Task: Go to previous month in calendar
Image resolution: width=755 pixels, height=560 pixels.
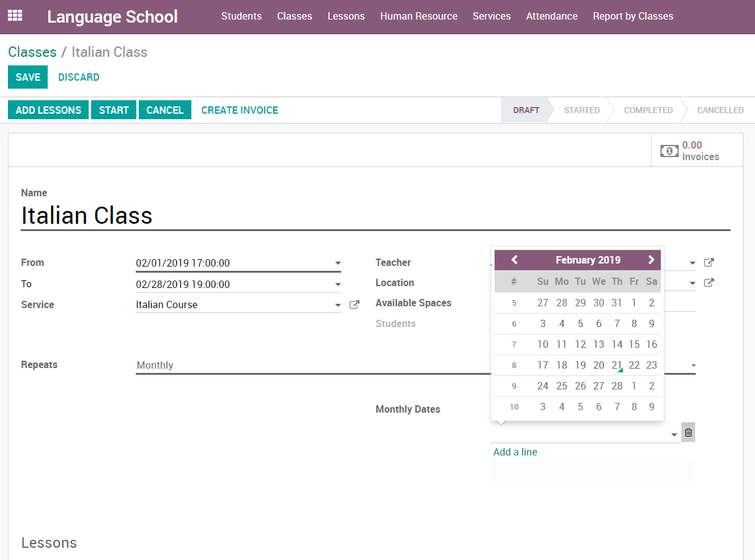Action: tap(514, 260)
